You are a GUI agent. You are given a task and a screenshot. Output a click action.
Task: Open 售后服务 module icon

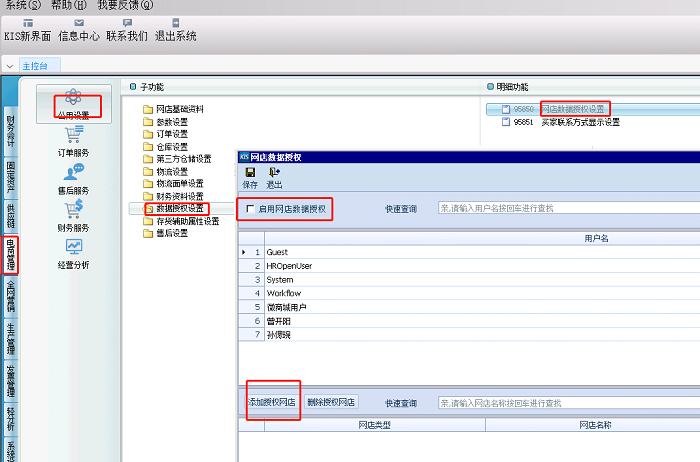pos(73,172)
